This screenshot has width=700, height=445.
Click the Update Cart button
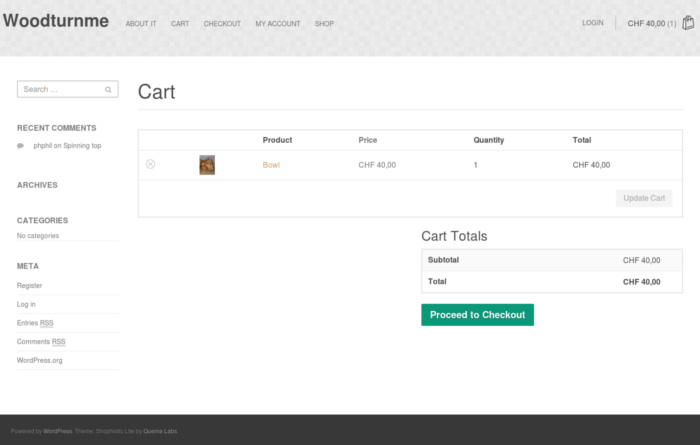point(644,198)
